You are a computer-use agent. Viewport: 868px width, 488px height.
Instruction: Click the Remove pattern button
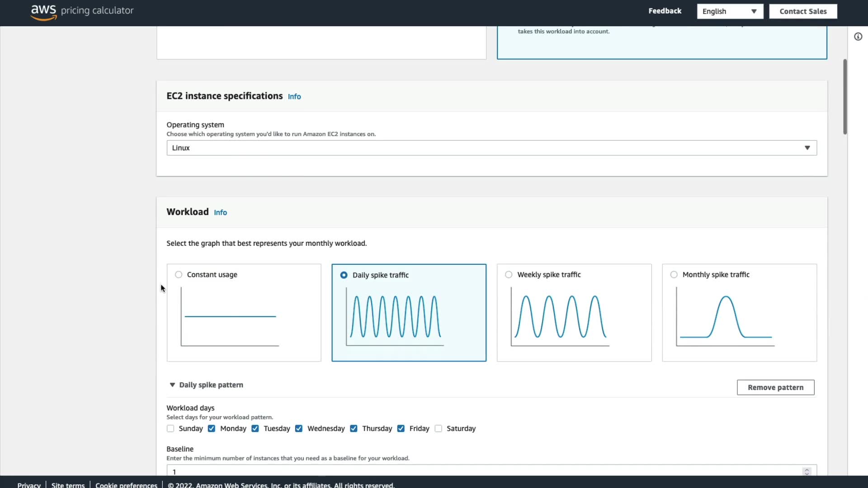(x=775, y=387)
